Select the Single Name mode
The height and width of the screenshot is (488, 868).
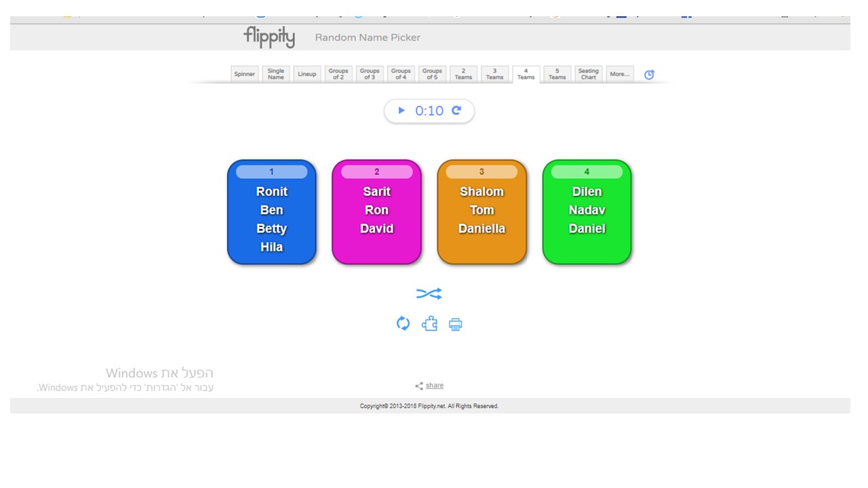[276, 73]
